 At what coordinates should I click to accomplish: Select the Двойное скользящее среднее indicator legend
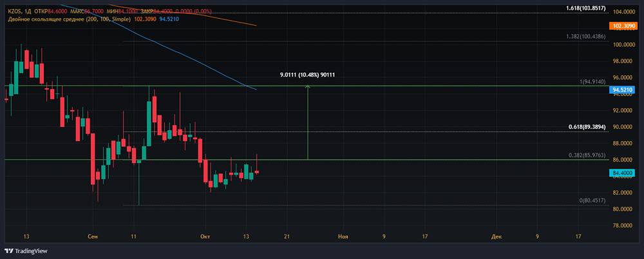click(70, 19)
